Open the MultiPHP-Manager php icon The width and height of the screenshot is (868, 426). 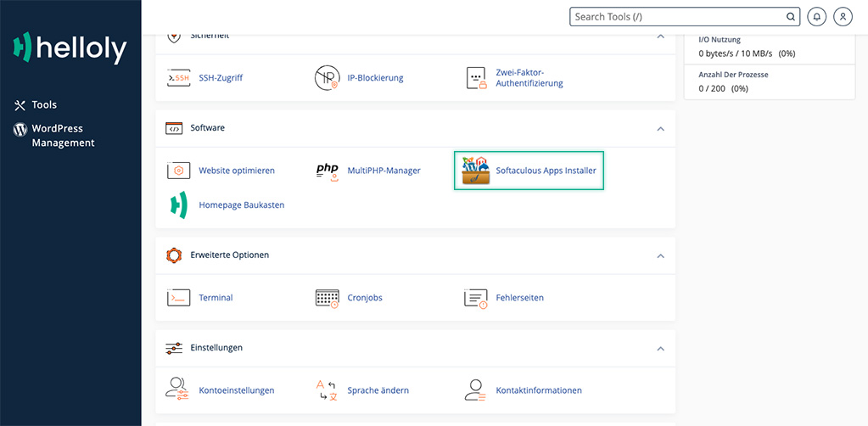point(328,171)
